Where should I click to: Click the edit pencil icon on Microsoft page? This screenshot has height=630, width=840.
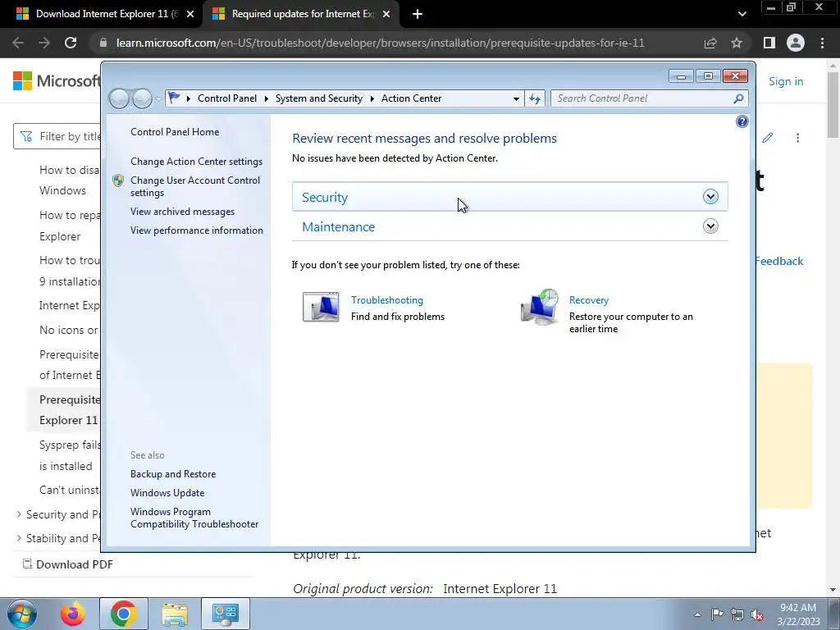point(768,138)
